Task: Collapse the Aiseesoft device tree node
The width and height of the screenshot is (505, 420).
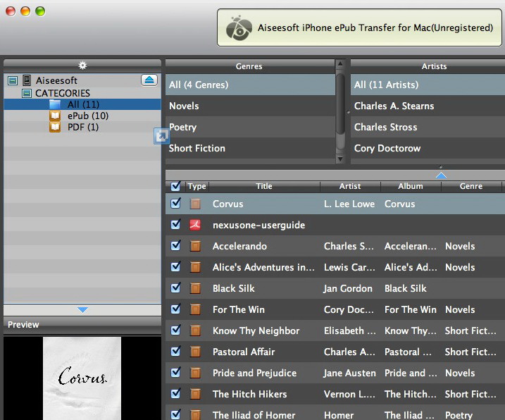Action: pos(12,81)
